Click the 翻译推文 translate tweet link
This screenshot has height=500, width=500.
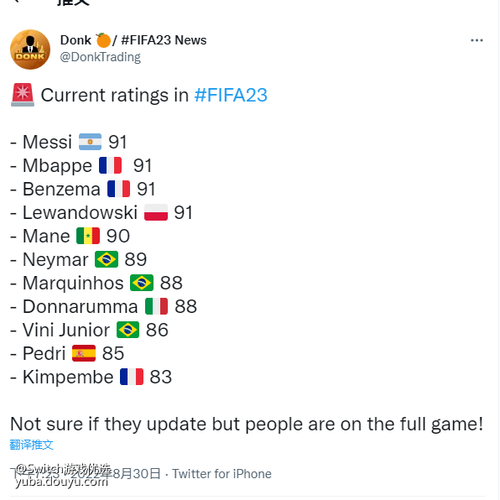click(x=31, y=445)
